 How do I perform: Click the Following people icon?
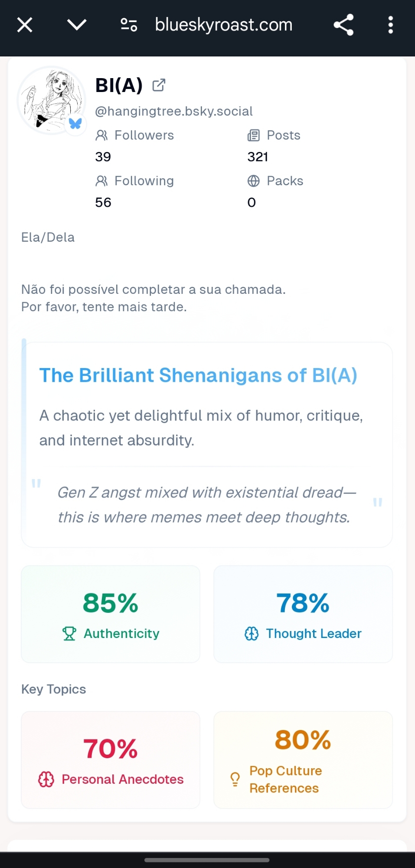101,181
